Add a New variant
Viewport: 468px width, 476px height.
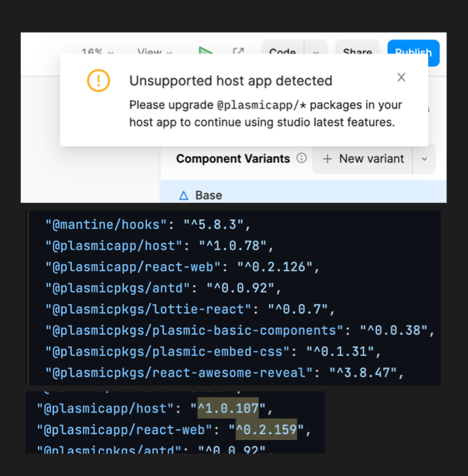click(x=363, y=159)
